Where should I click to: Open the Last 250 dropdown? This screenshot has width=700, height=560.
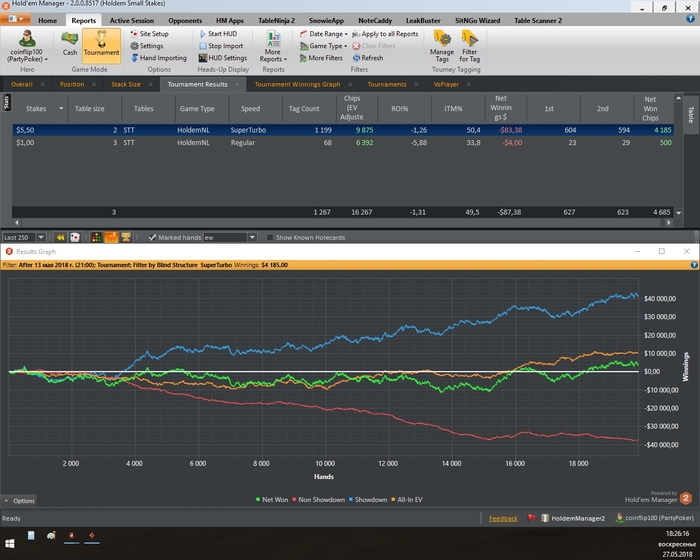pyautogui.click(x=41, y=237)
